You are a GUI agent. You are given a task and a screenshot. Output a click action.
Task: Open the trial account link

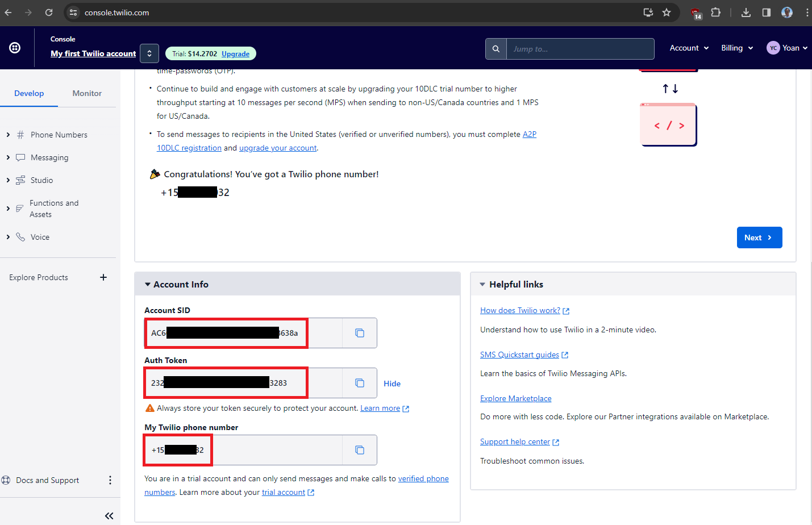284,492
